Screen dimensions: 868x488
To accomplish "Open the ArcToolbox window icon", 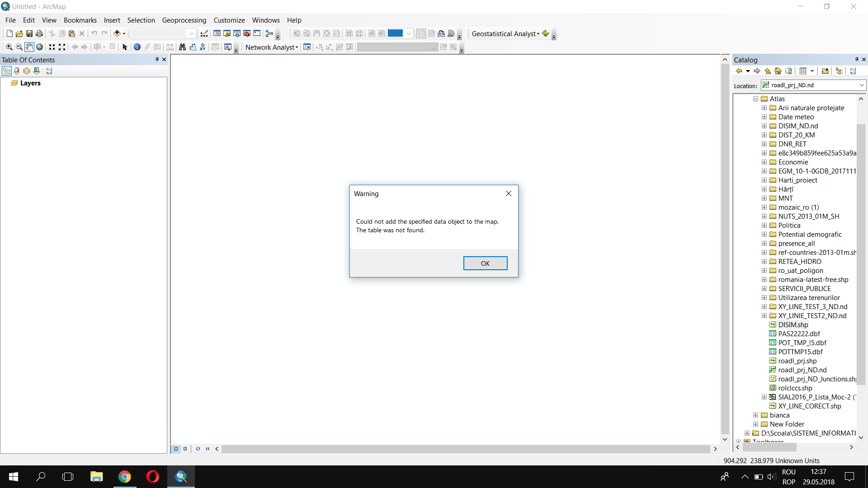I will pos(247,33).
